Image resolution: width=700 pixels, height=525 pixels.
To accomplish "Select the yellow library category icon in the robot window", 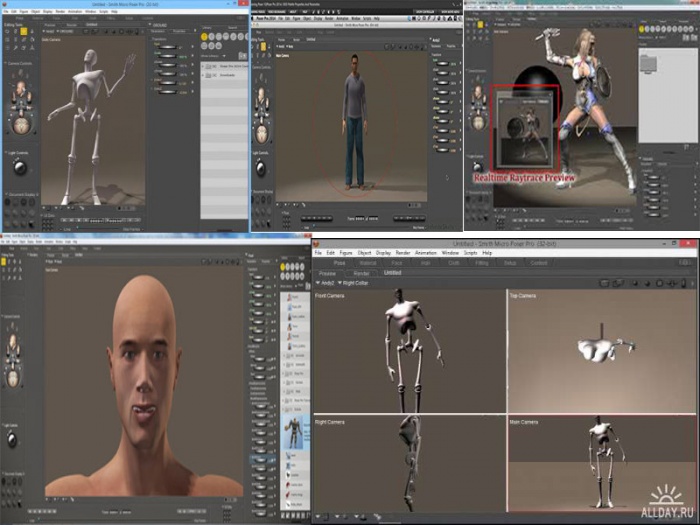I will (x=205, y=37).
